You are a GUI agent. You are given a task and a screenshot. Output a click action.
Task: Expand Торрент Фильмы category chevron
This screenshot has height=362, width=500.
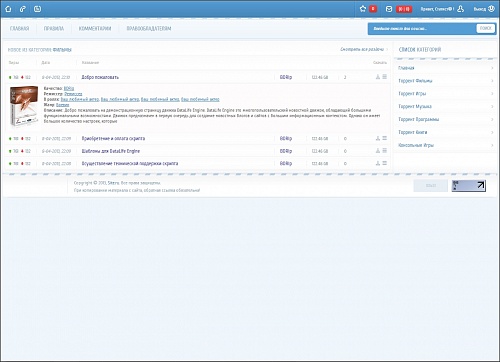pos(492,81)
